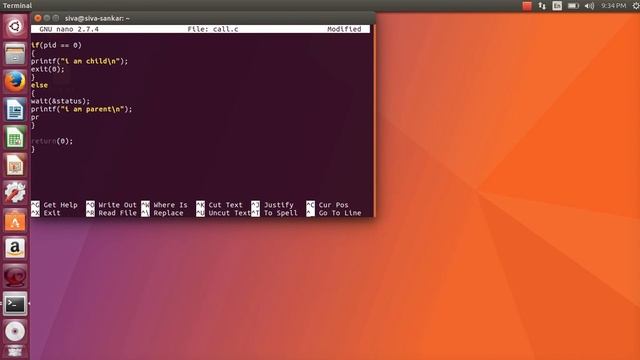Open LibreOffice Impress from the dock
This screenshot has height=360, width=640.
pyautogui.click(x=15, y=165)
